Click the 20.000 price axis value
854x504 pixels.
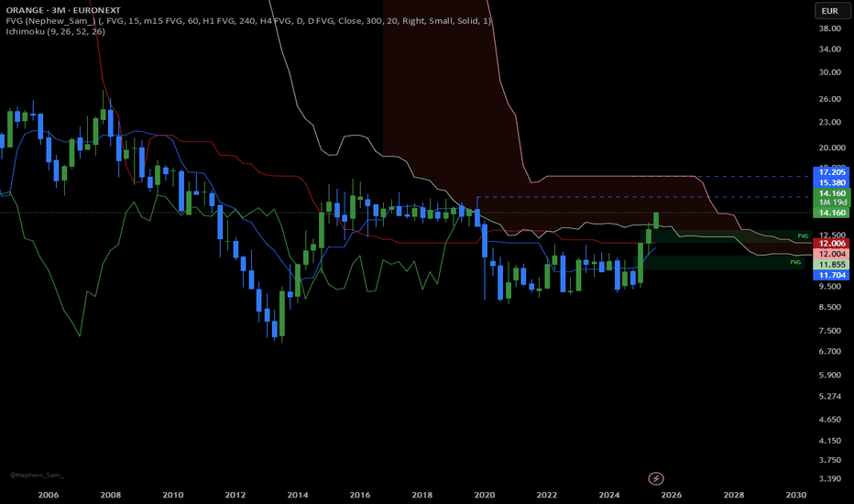pyautogui.click(x=832, y=148)
